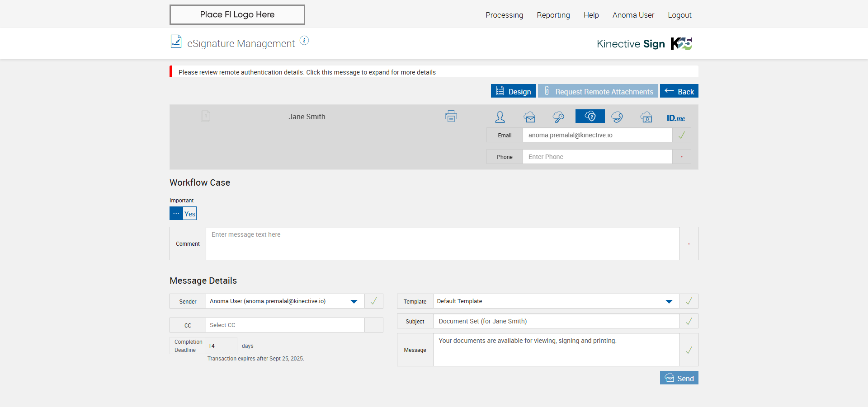Choose the cloud photo ID authentication icon

pyautogui.click(x=646, y=117)
